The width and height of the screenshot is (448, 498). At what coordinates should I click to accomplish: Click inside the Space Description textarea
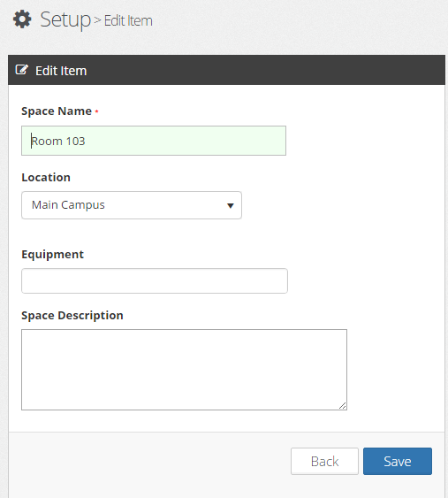(x=184, y=370)
